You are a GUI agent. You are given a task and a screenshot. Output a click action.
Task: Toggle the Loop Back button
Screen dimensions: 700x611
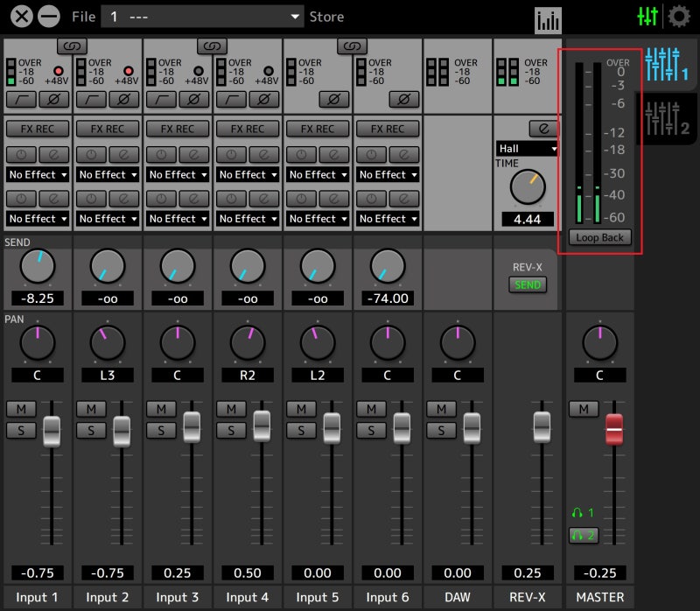[599, 237]
